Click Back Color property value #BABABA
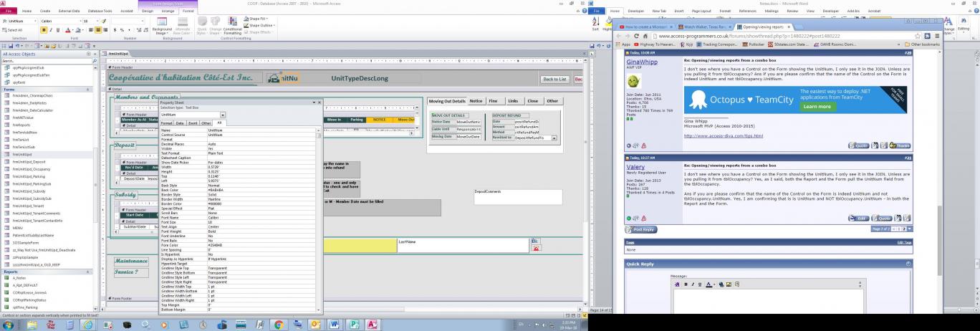The width and height of the screenshot is (980, 331). click(263, 191)
